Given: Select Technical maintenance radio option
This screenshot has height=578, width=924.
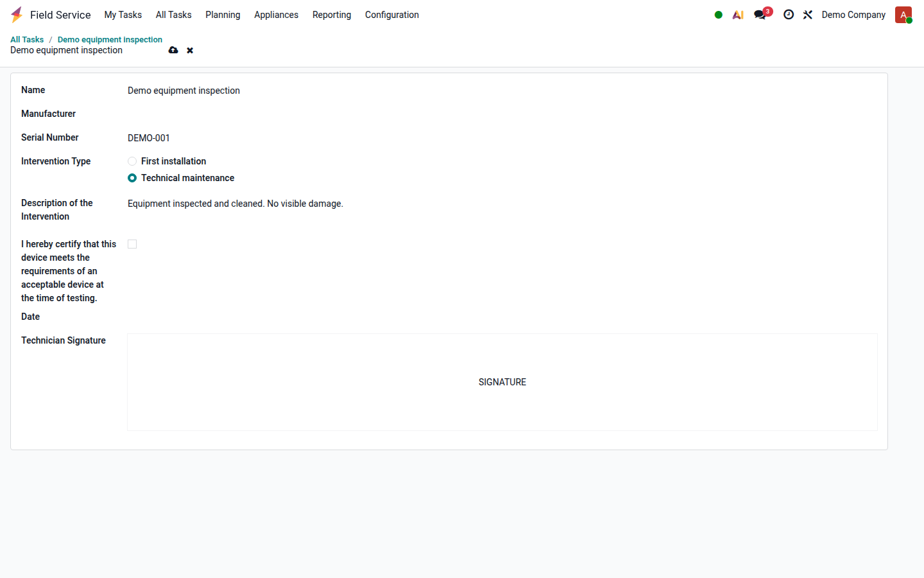Looking at the screenshot, I should coord(132,178).
